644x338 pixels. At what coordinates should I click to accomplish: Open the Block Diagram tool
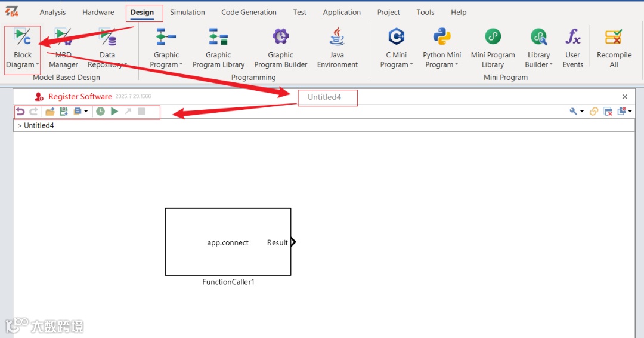click(22, 49)
